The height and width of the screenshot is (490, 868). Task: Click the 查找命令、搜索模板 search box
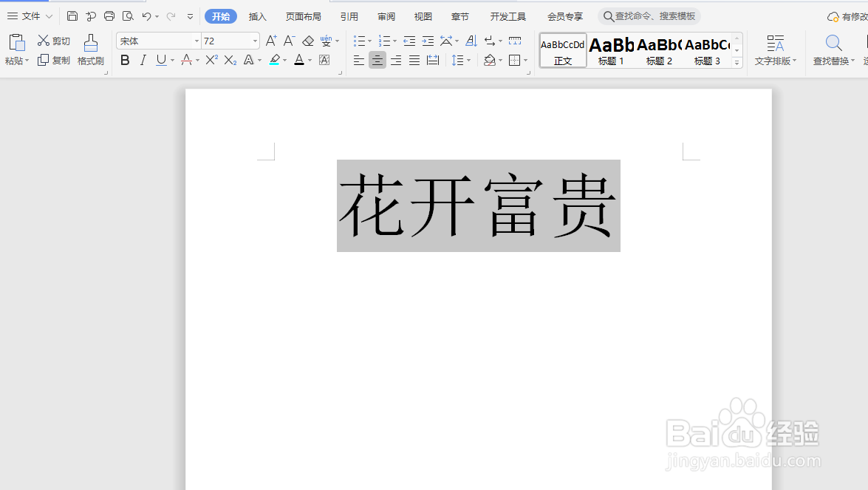(649, 16)
